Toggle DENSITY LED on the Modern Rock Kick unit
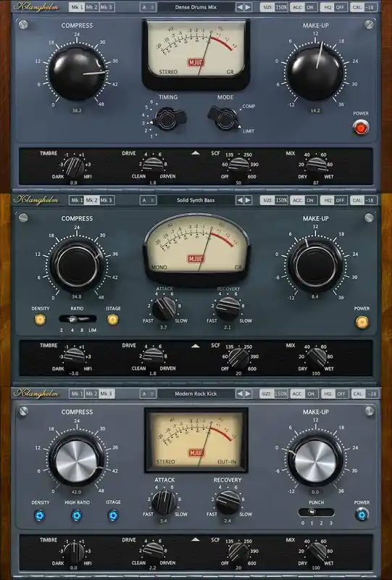 (x=40, y=515)
